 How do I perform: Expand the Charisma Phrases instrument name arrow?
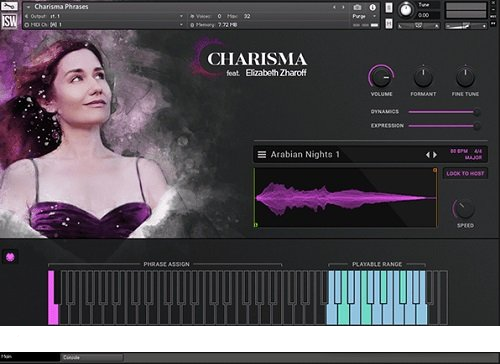pos(28,7)
